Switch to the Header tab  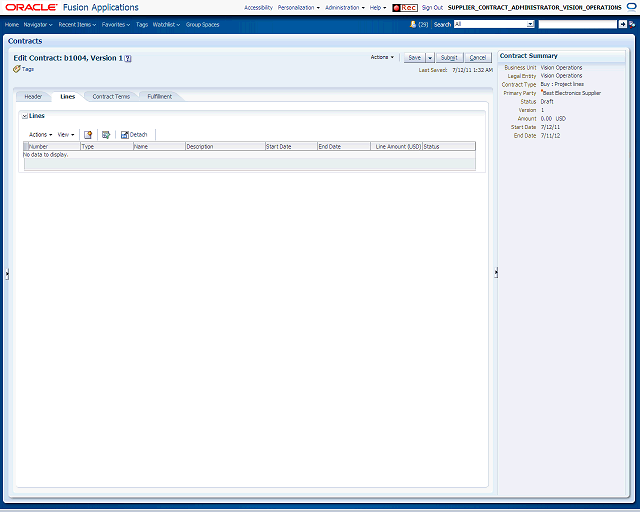click(x=33, y=97)
